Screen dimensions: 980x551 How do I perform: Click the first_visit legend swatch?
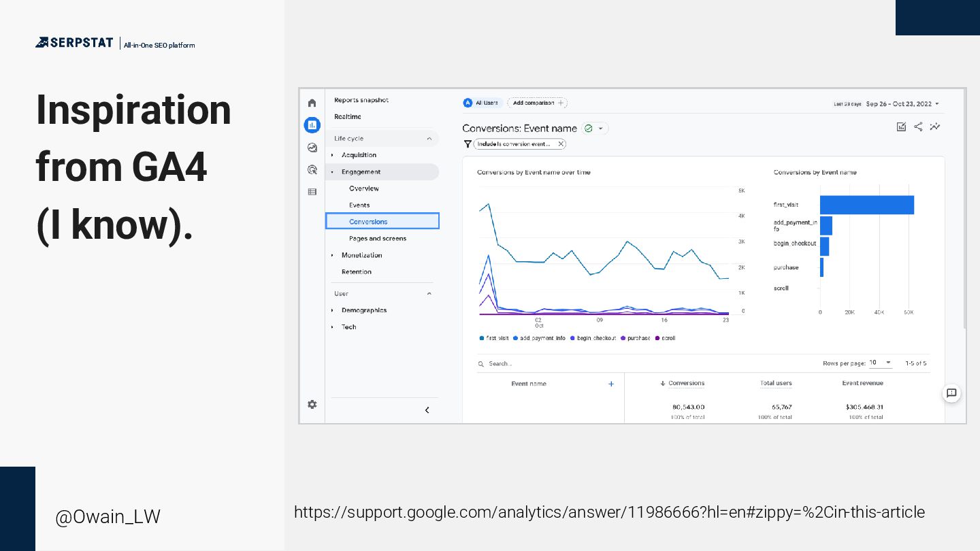(482, 338)
